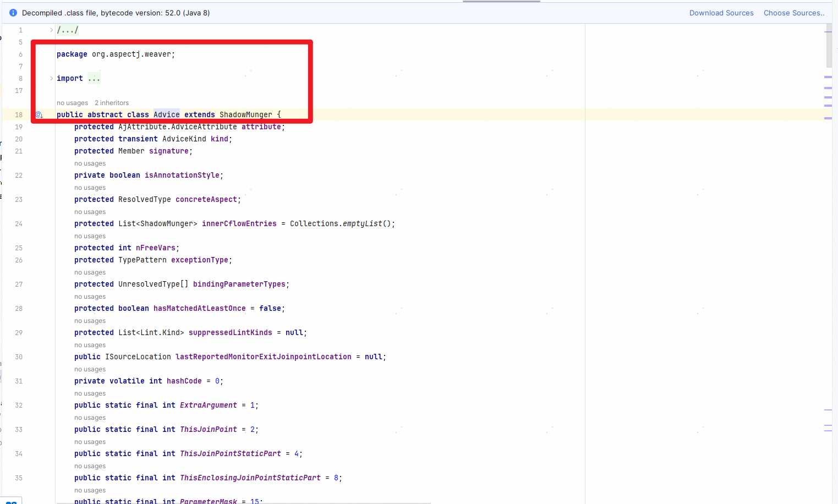
Task: Click the package name org.aspectj.weaver
Action: (132, 54)
